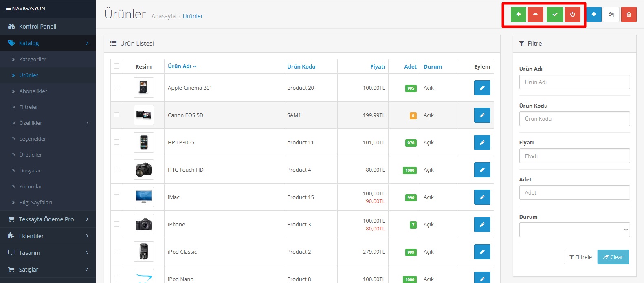Expand the Eklentiler menu
Image resolution: width=644 pixels, height=283 pixels.
[x=48, y=236]
